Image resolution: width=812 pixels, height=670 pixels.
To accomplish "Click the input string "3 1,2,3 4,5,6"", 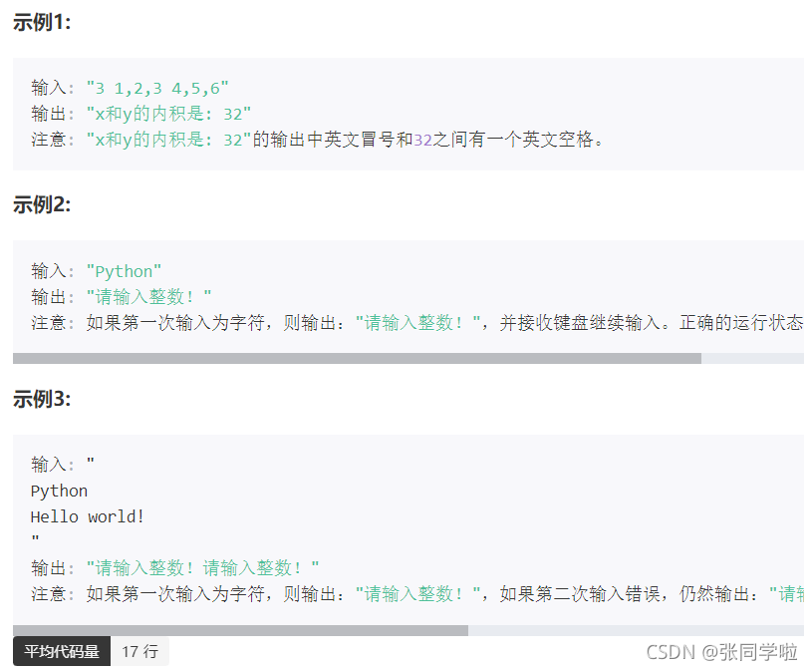I will point(157,88).
